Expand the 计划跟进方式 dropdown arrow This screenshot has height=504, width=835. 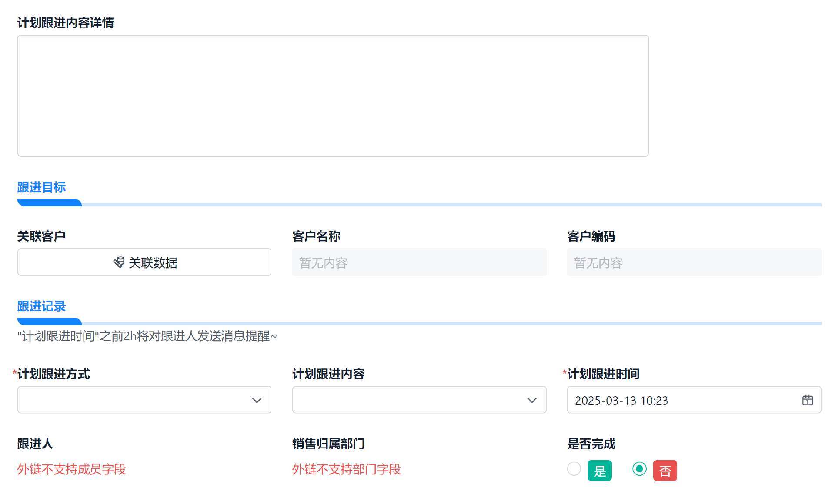[x=257, y=400]
